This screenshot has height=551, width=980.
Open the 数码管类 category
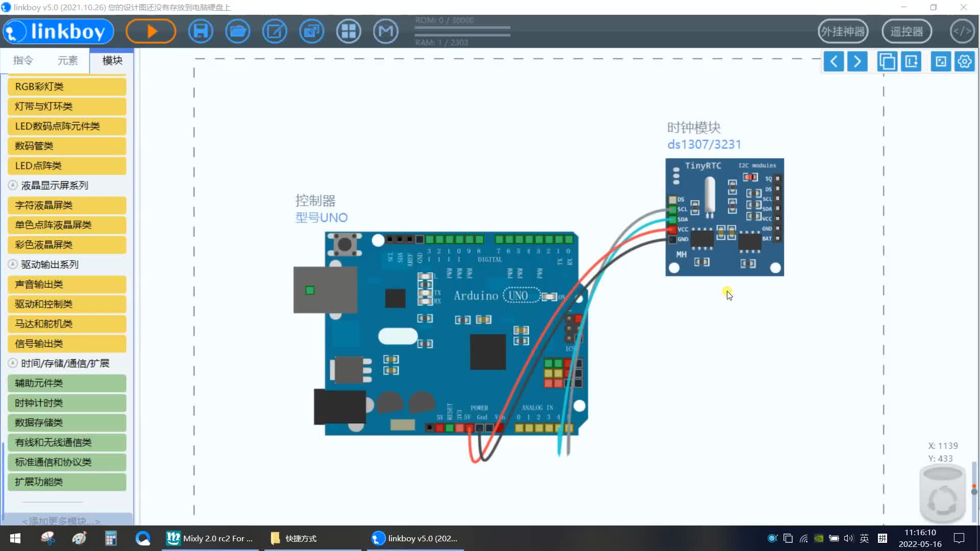click(x=67, y=146)
